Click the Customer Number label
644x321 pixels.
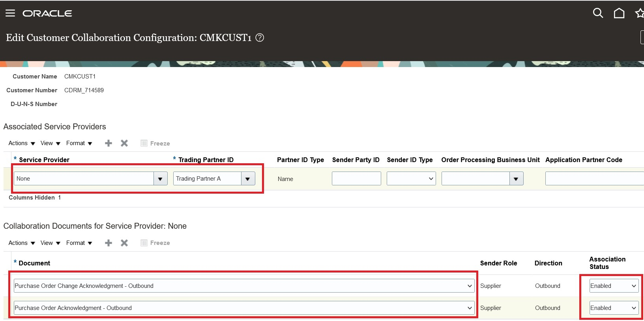click(32, 90)
